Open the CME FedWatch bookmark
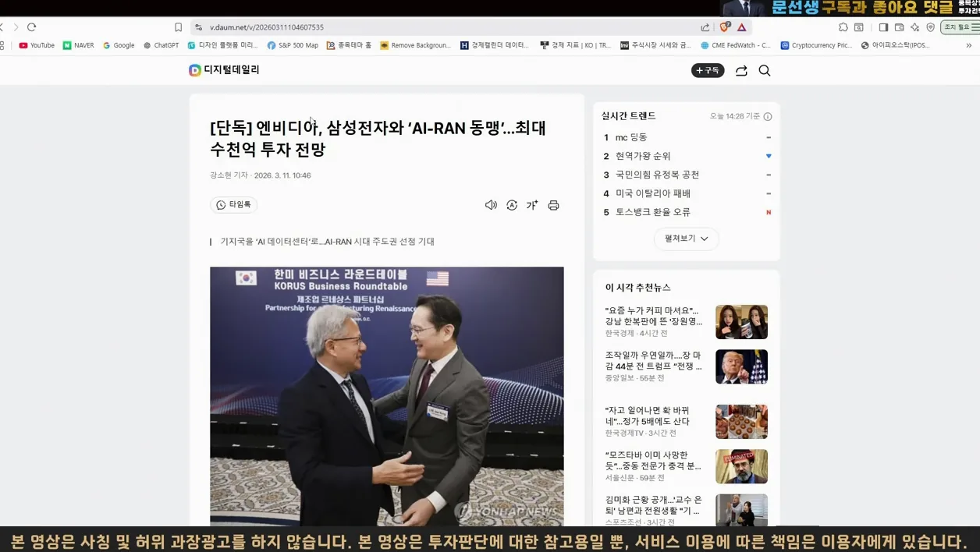The image size is (980, 552). (736, 45)
